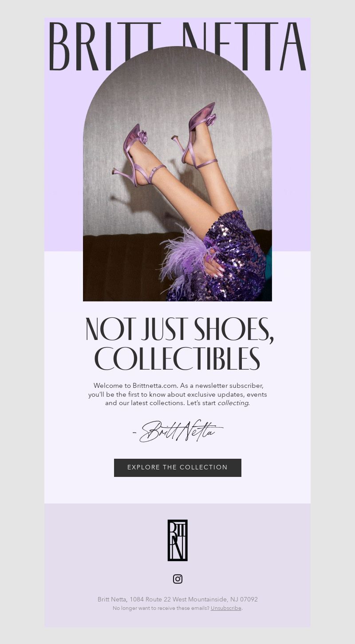Screen dimensions: 355x644
Task: Click the Mountainside, NJ address line
Action: point(177,599)
